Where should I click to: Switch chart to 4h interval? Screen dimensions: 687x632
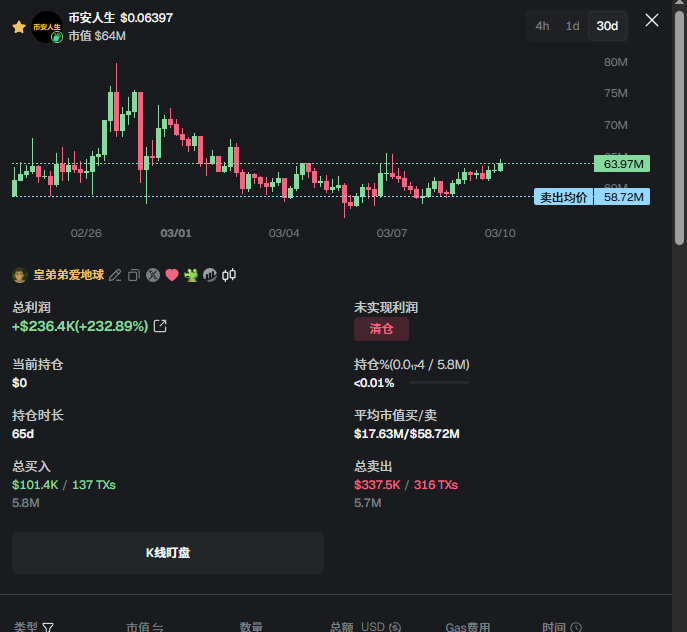click(x=542, y=26)
